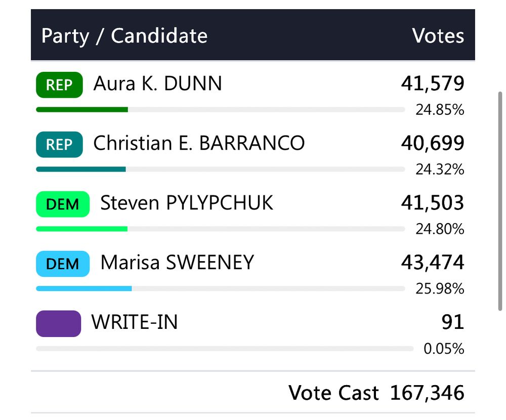Image resolution: width=506 pixels, height=420 pixels.
Task: Click the green DEM badge beside Steven PYLYPCHUK
Action: pos(62,204)
